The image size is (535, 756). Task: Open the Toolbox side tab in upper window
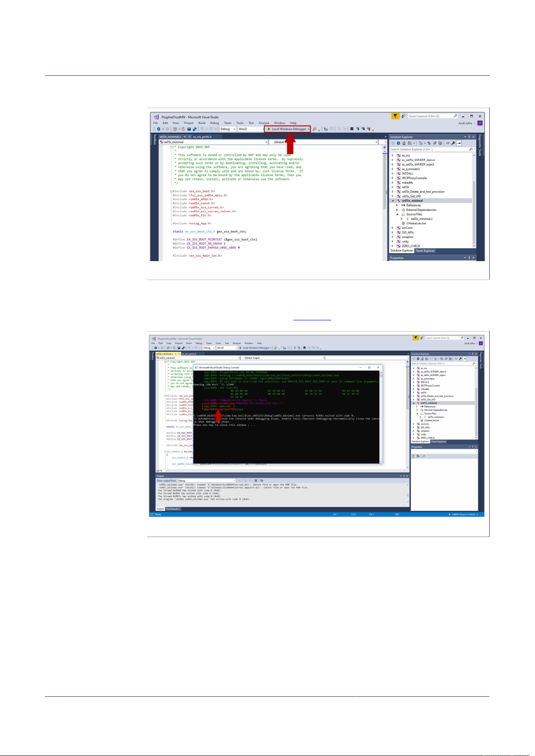pyautogui.click(x=154, y=140)
